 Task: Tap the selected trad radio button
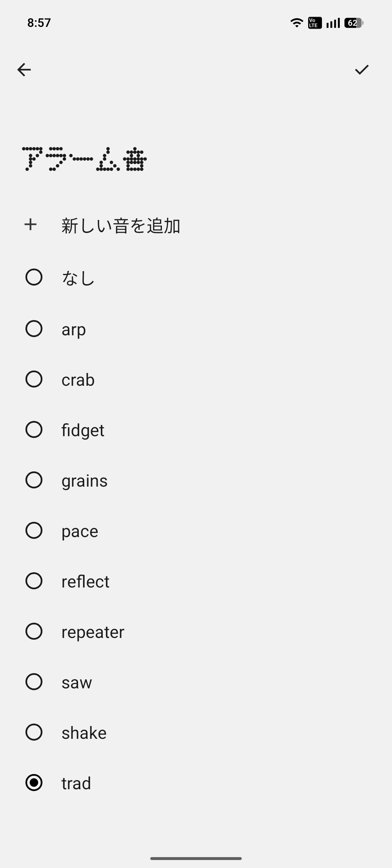coord(34,783)
